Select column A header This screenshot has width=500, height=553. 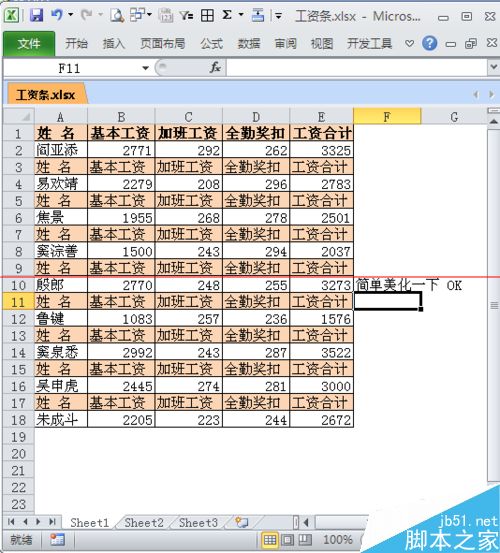pyautogui.click(x=61, y=117)
